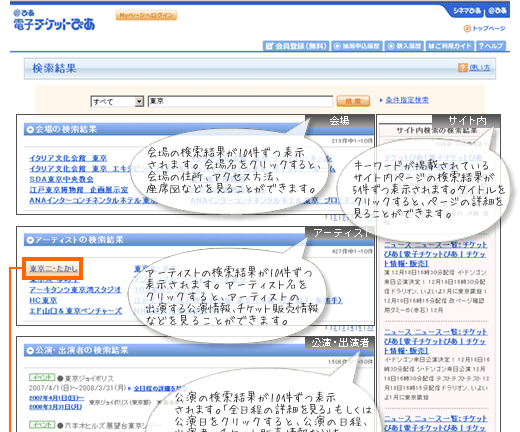Click the round arrow icon of アーティストの検索結果
This screenshot has height=432, width=520.
30,240
